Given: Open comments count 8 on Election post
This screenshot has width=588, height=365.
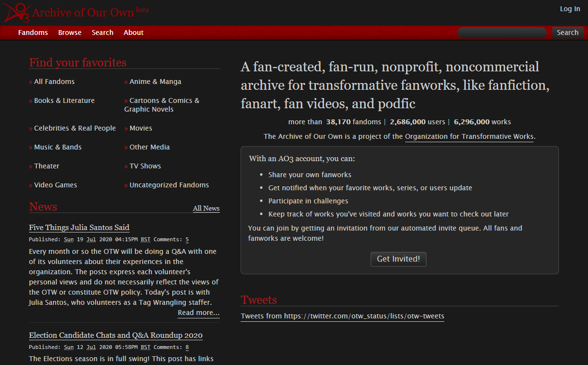Looking at the screenshot, I should (187, 347).
